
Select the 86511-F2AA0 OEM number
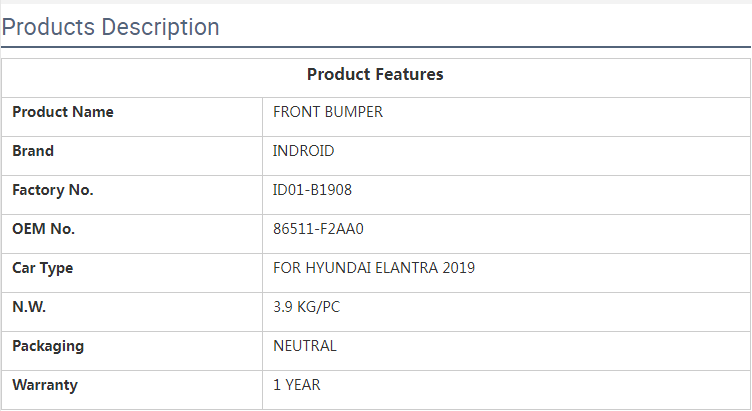[318, 229]
